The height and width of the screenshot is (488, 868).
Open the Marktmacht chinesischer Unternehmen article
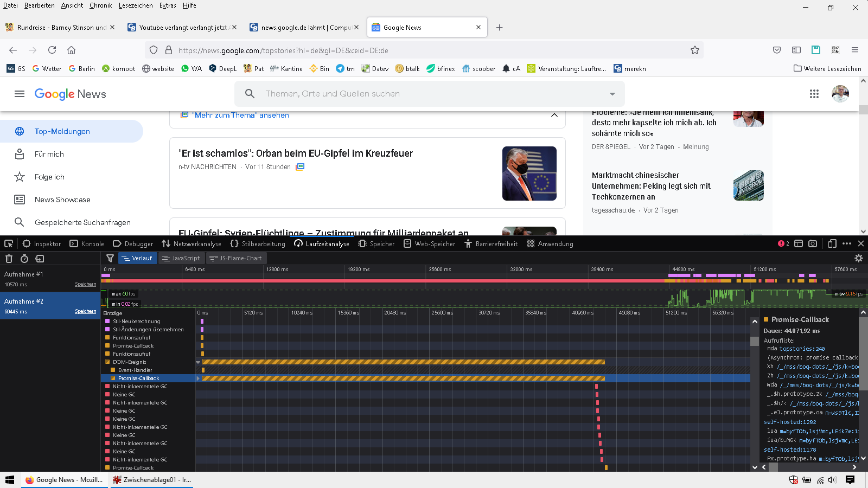652,186
